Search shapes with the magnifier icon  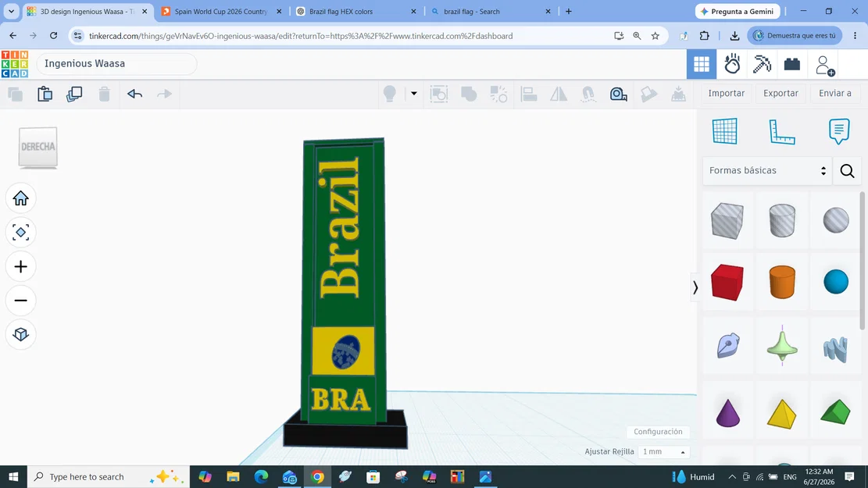pos(847,171)
